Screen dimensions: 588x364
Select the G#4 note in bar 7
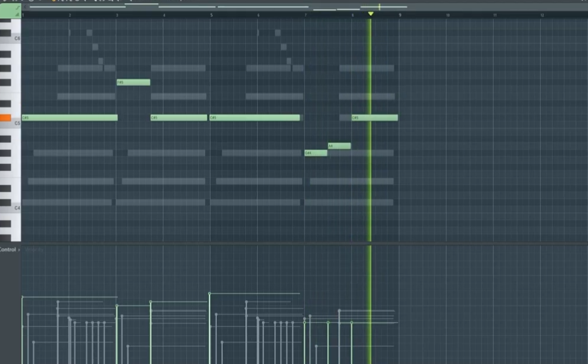click(x=316, y=153)
